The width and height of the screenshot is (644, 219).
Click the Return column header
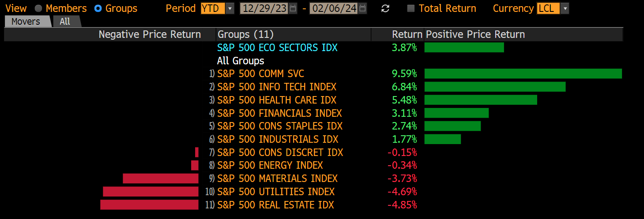click(x=407, y=34)
